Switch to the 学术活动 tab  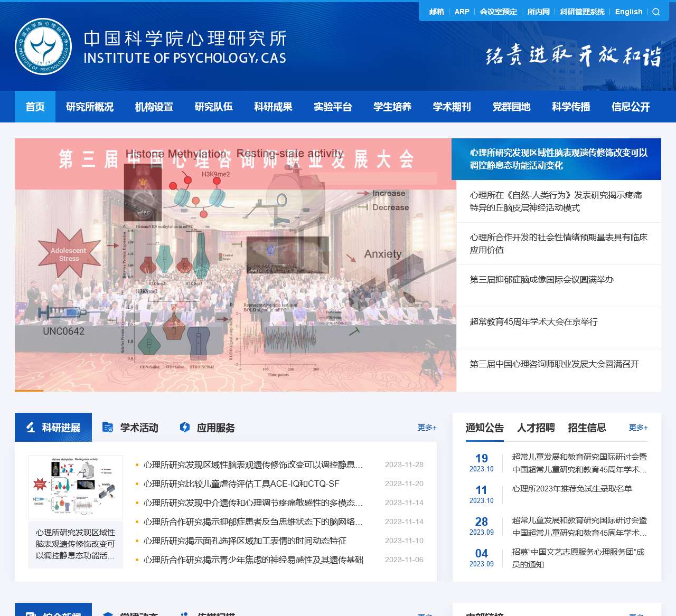tap(130, 427)
